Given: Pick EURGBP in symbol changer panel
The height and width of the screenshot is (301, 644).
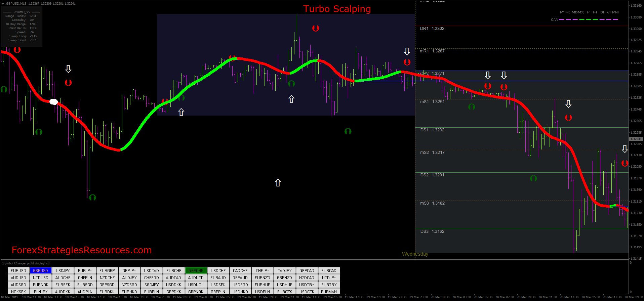Looking at the screenshot, I should (107, 271).
